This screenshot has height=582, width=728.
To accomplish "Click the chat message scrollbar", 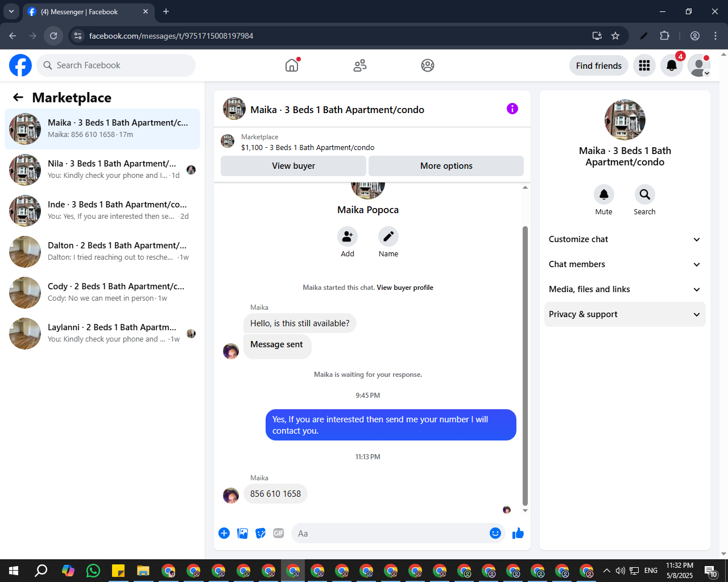I will tap(525, 366).
